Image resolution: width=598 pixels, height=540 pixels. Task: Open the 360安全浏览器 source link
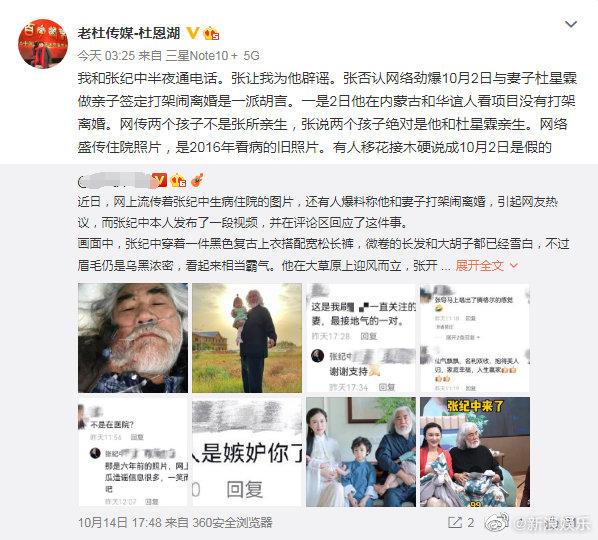pyautogui.click(x=232, y=522)
